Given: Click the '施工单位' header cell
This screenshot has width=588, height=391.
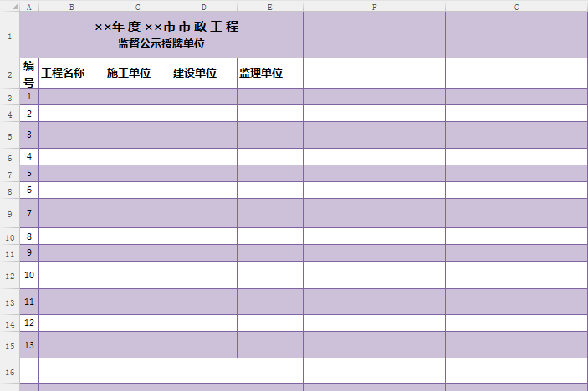Looking at the screenshot, I should point(137,74).
